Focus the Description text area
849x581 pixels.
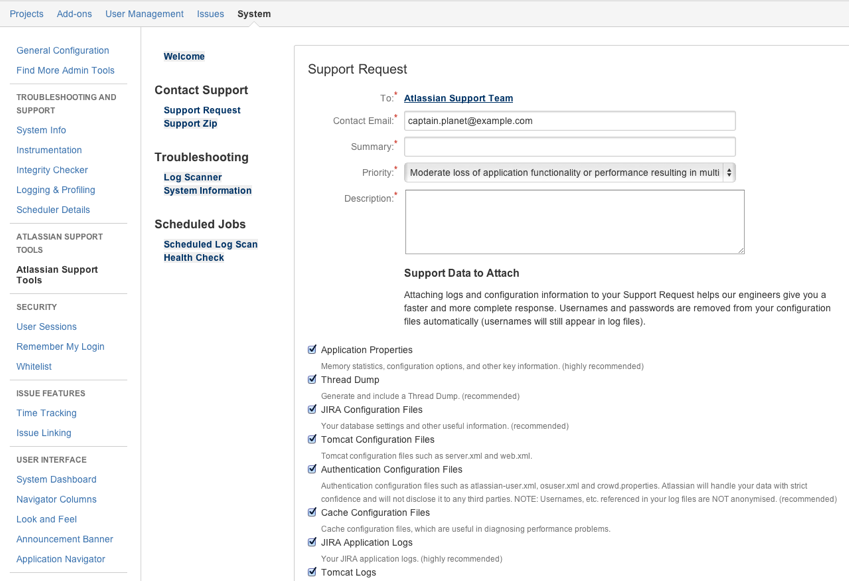pyautogui.click(x=574, y=222)
